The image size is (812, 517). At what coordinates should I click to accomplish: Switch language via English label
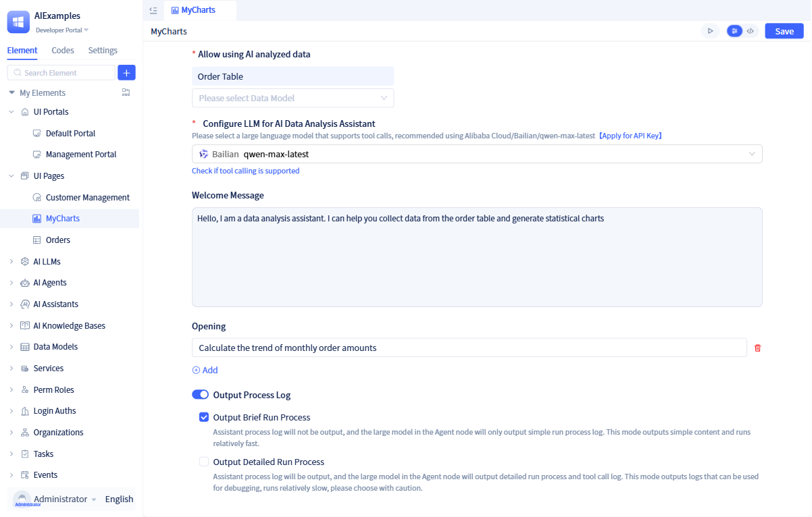tap(120, 499)
